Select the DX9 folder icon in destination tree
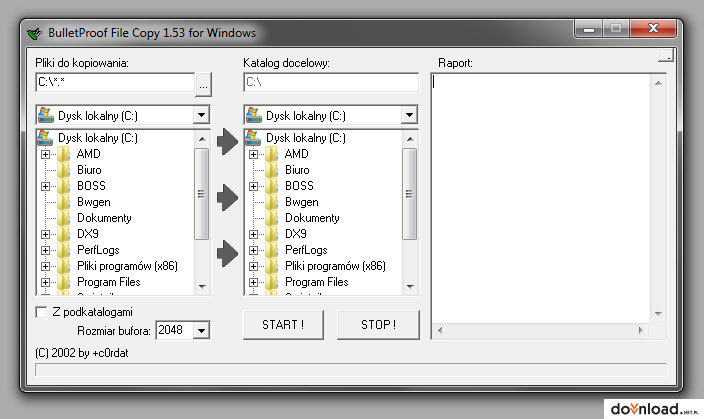This screenshot has width=704, height=419. click(271, 234)
